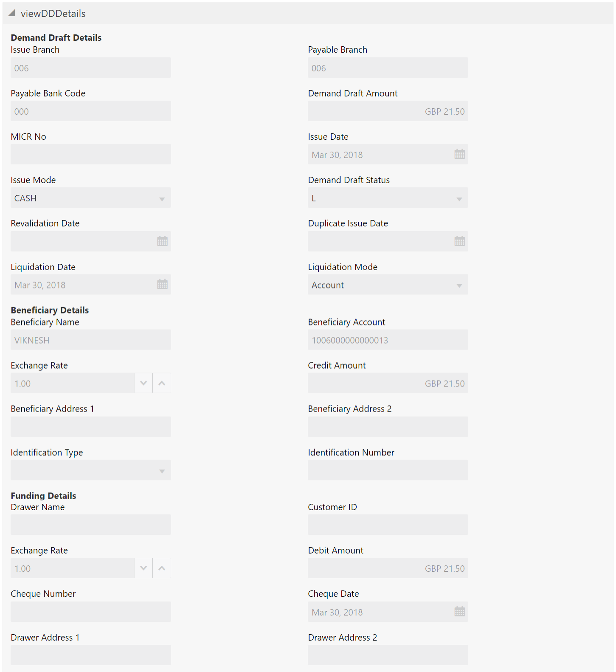Image resolution: width=616 pixels, height=672 pixels.
Task: Click the Cheque Number field
Action: pyautogui.click(x=91, y=612)
